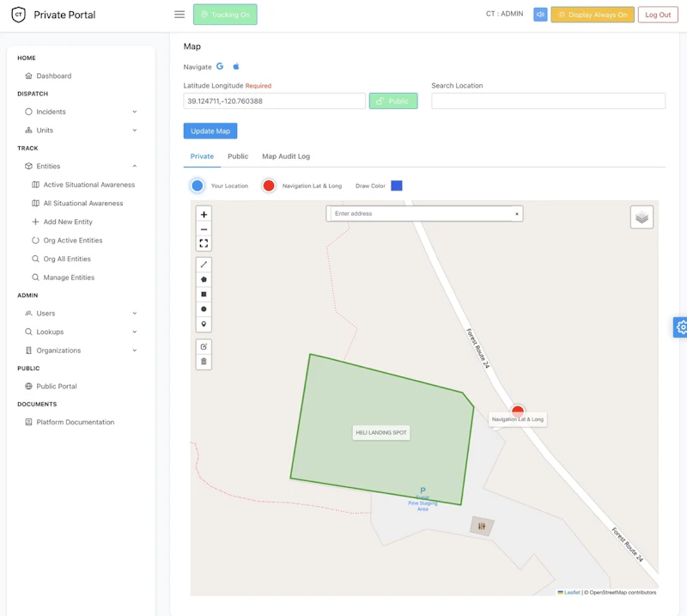687x616 pixels.
Task: Open the blue Draw Color swatch
Action: pyautogui.click(x=397, y=186)
